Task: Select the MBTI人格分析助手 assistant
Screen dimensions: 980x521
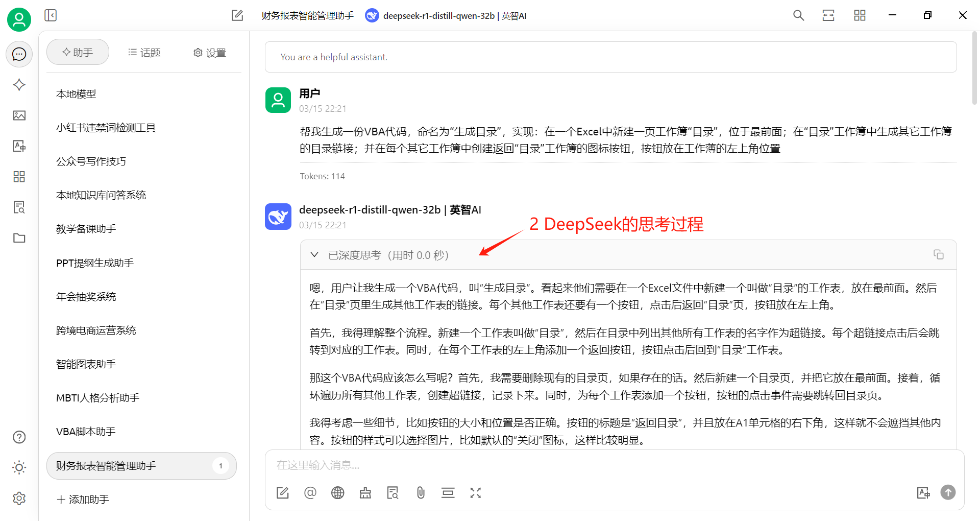Action: (141, 398)
